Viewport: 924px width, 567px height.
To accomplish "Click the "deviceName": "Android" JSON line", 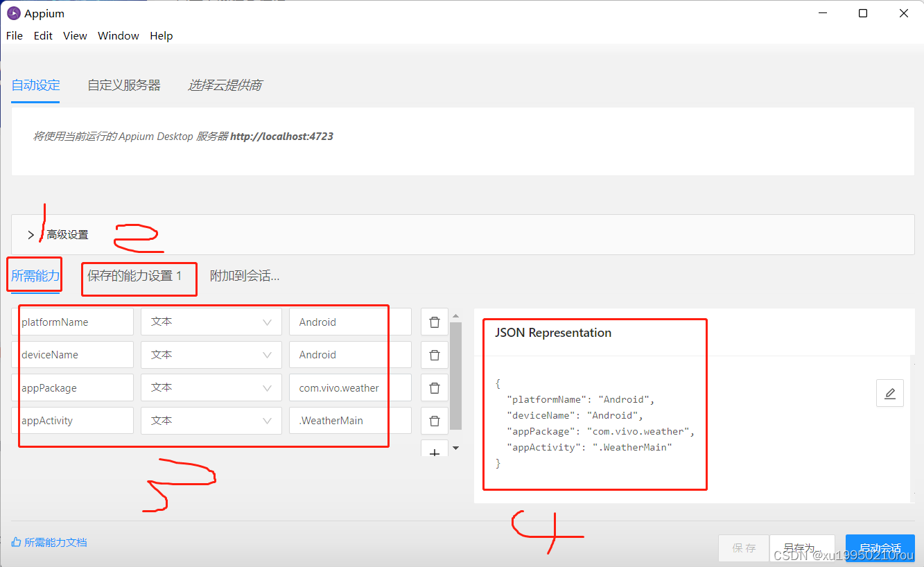I will click(x=575, y=415).
